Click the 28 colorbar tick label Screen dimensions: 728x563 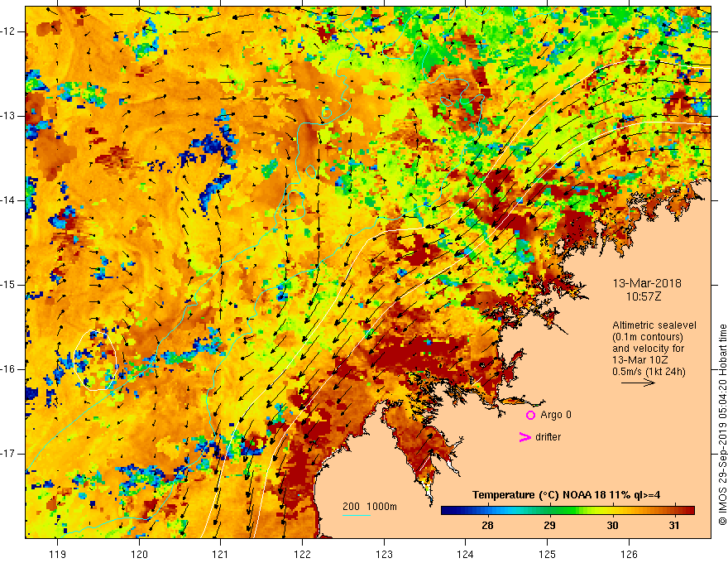point(487,526)
